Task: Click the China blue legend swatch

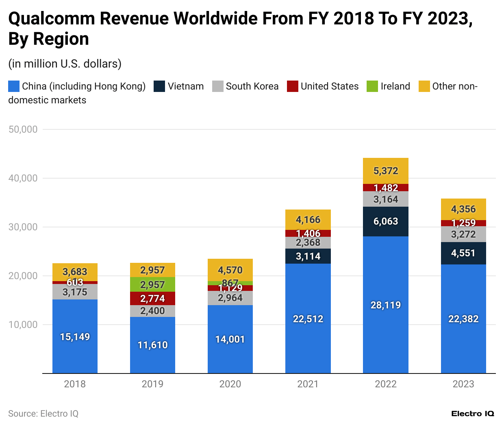Action: 13,86
